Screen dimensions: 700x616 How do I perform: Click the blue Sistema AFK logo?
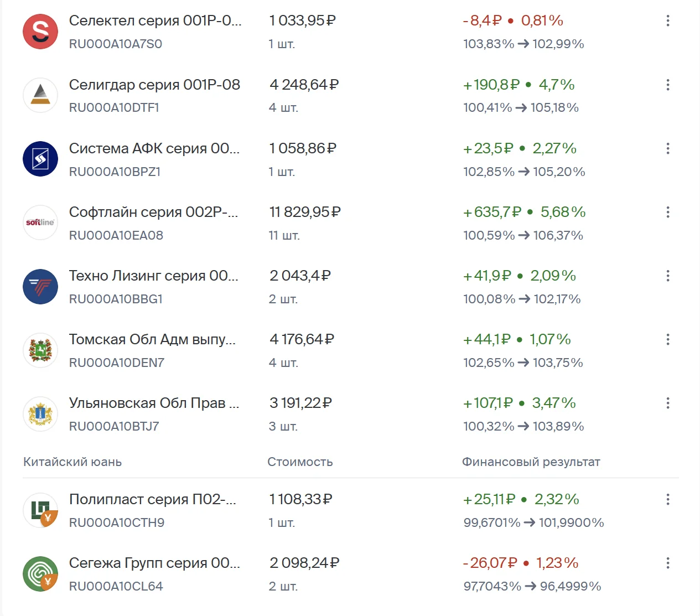coord(40,159)
